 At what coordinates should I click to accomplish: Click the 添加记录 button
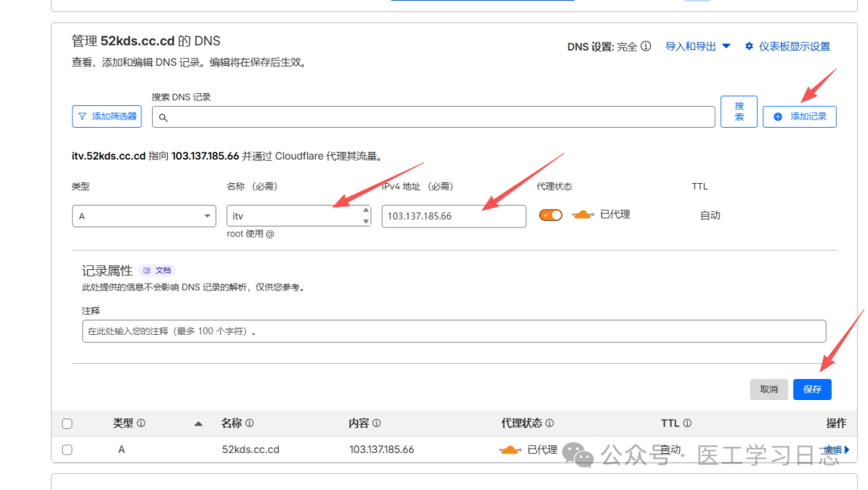coord(800,116)
